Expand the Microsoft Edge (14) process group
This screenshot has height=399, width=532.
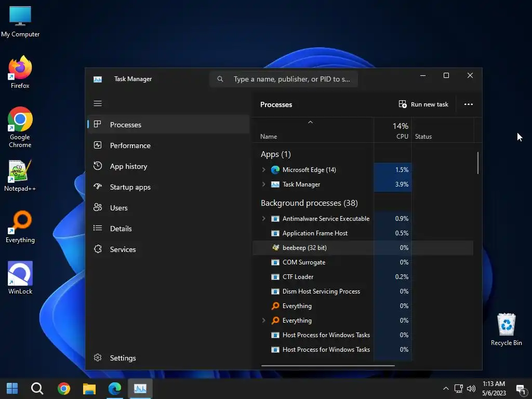263,170
